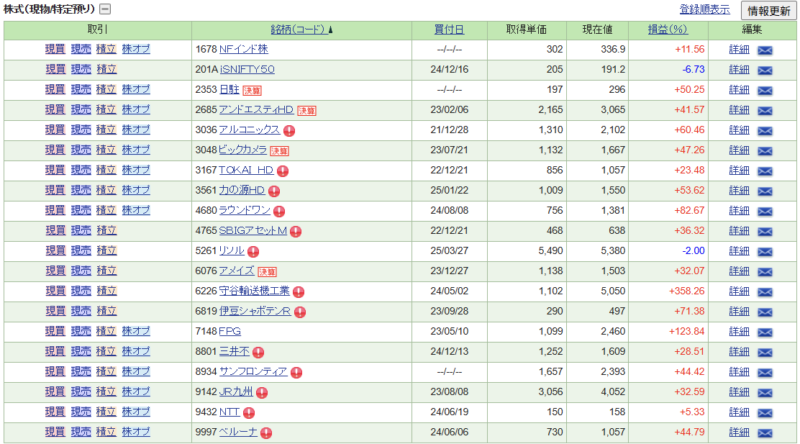800x444 pixels.
Task: Click envelope icon in FPG row
Action: pos(765,332)
